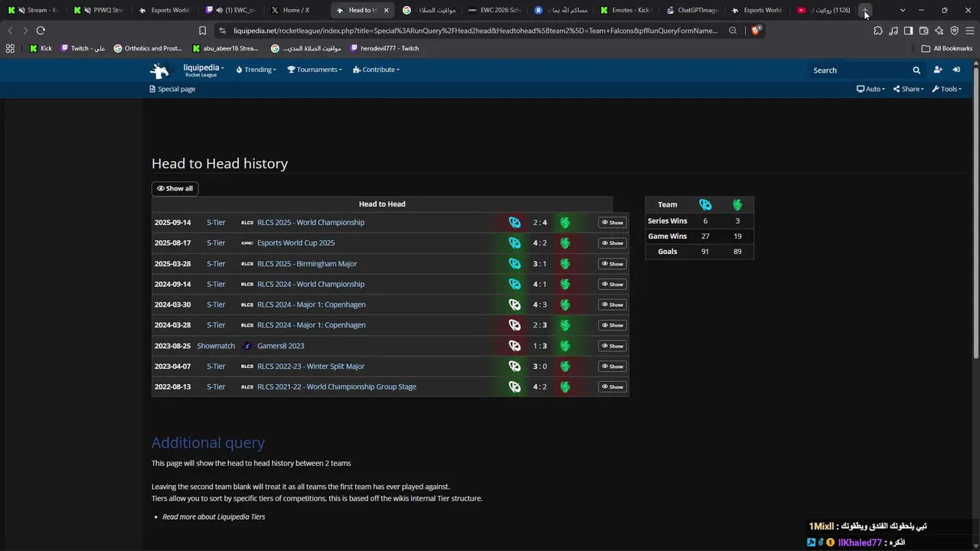This screenshot has width=980, height=551.
Task: Open the RLCS 2025 - Birmingham Major link
Action: [x=307, y=264]
